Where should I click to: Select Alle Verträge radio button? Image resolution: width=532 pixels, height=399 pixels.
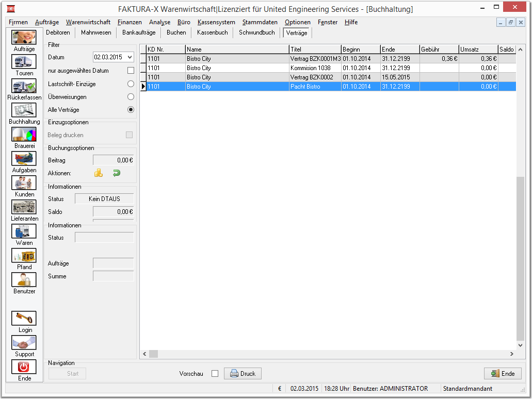[x=131, y=109]
